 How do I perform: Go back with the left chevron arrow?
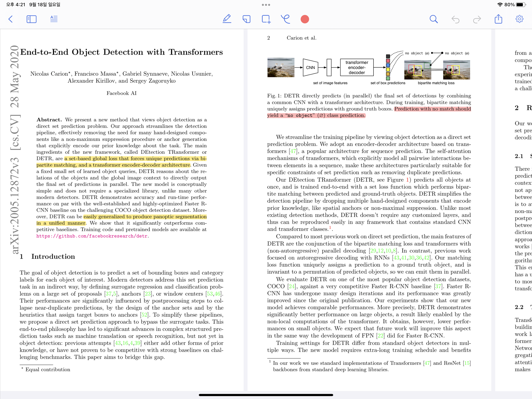coord(11,19)
